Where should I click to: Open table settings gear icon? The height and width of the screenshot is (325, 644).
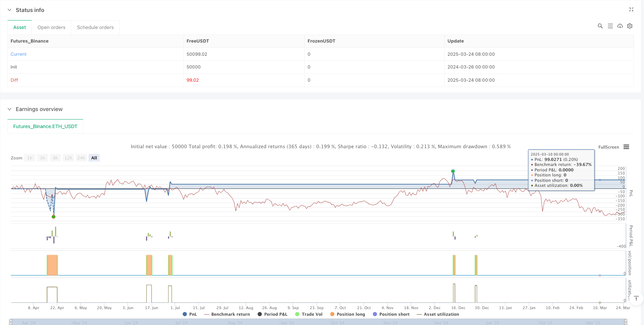pos(630,26)
